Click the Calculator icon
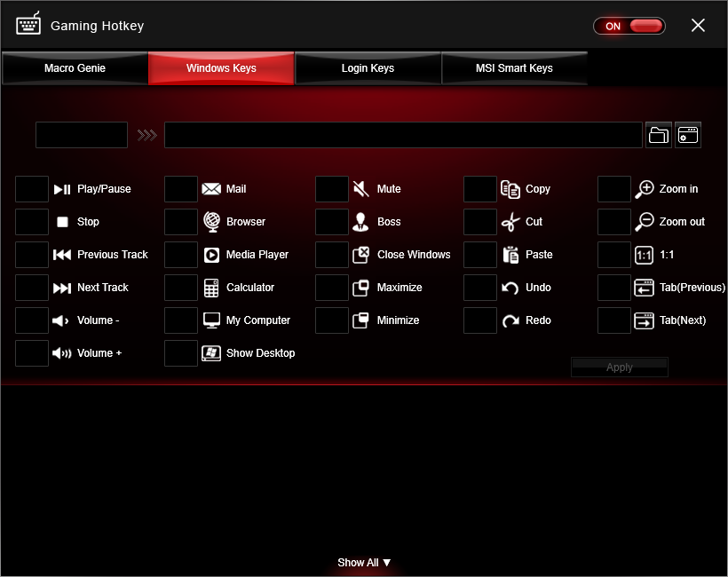728x577 pixels. 211,288
